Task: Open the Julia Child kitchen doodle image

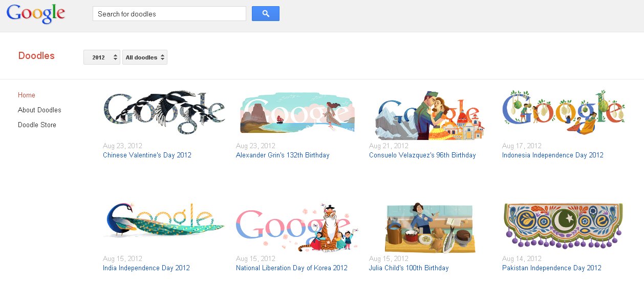Action: tap(430, 228)
